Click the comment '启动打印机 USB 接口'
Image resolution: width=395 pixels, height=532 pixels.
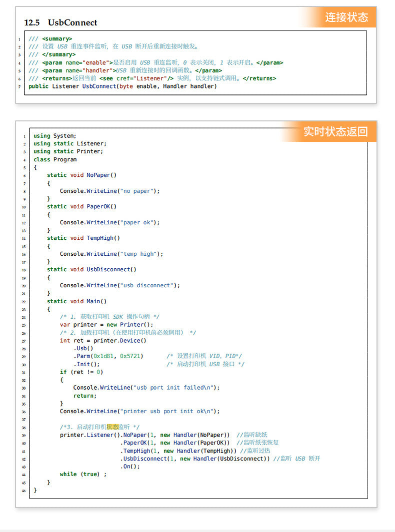(205, 364)
